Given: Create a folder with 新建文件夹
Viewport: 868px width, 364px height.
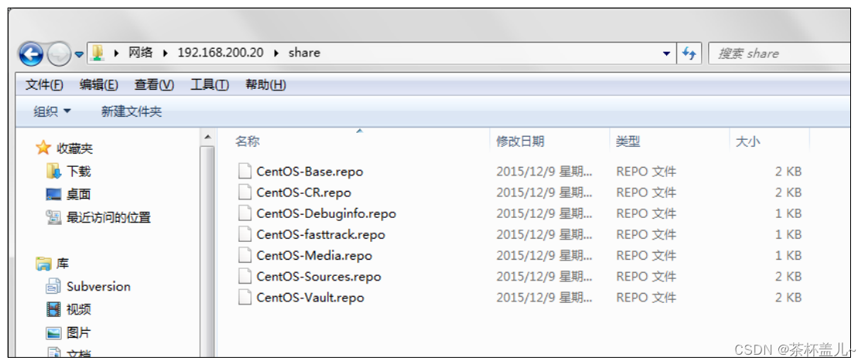Looking at the screenshot, I should [x=131, y=111].
